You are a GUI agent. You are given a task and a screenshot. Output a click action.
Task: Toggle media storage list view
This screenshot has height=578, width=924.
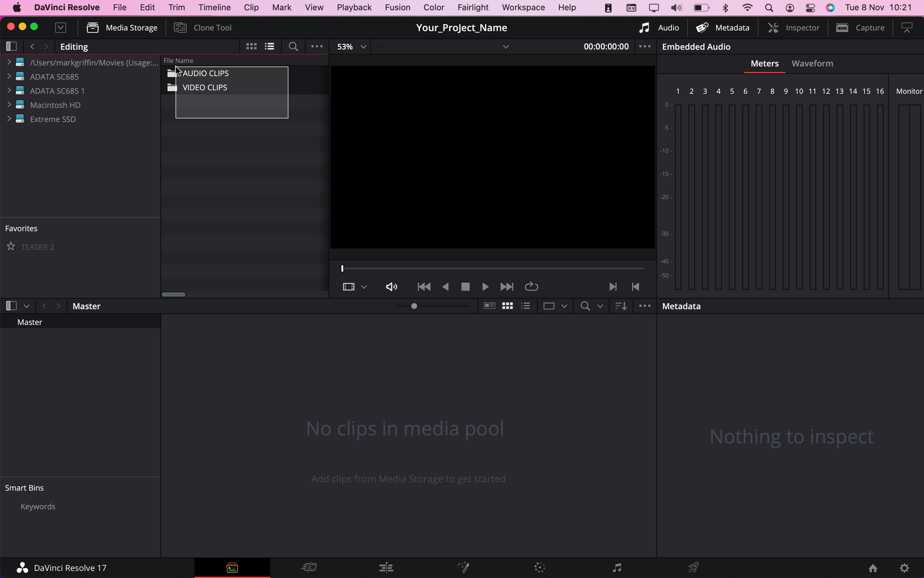tap(269, 46)
